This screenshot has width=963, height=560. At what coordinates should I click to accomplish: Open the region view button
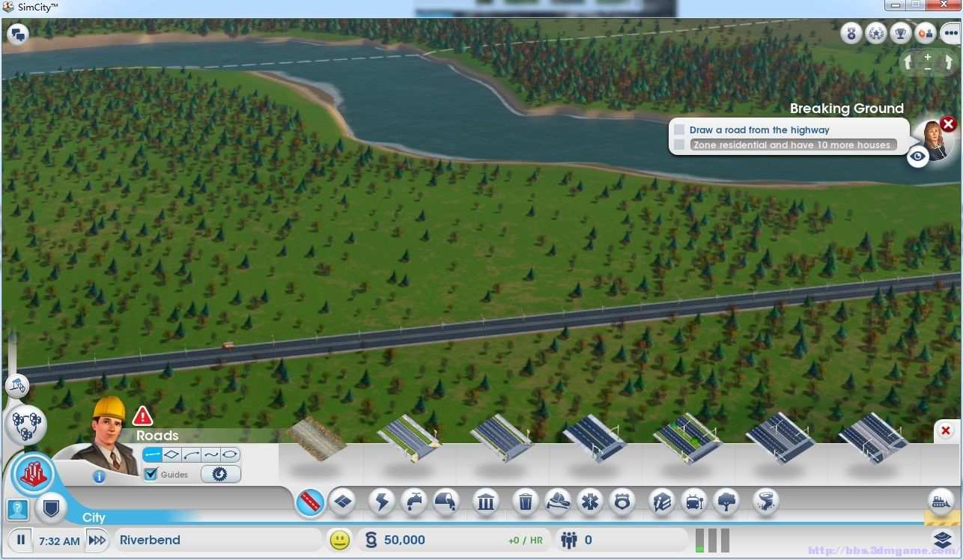pos(25,425)
